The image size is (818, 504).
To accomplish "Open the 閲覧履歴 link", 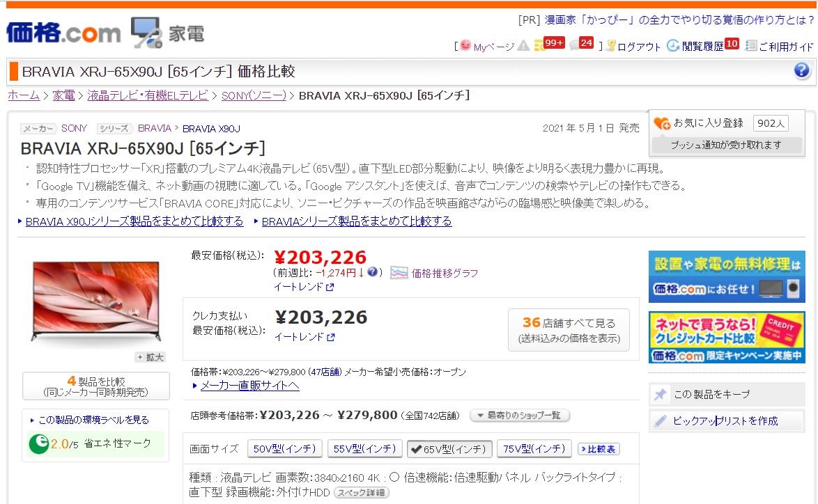I will [703, 47].
